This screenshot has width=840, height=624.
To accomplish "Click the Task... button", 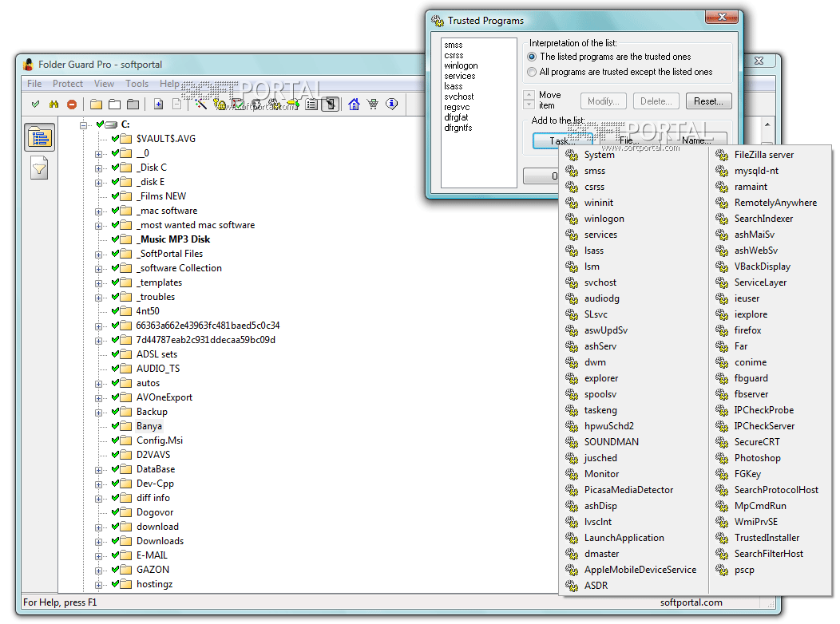I will [562, 140].
